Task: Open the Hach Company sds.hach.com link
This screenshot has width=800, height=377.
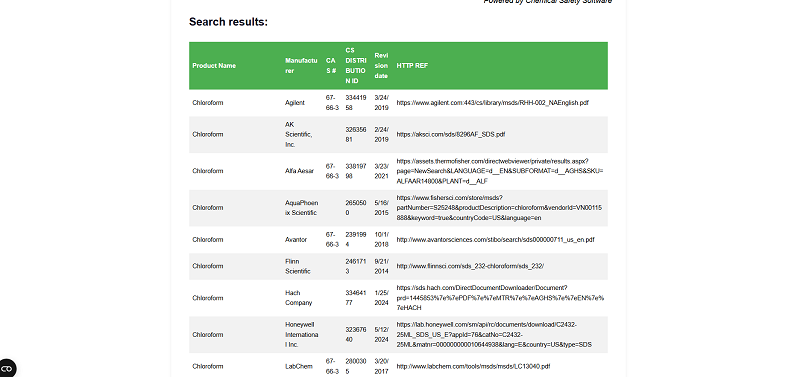Action: coord(500,298)
